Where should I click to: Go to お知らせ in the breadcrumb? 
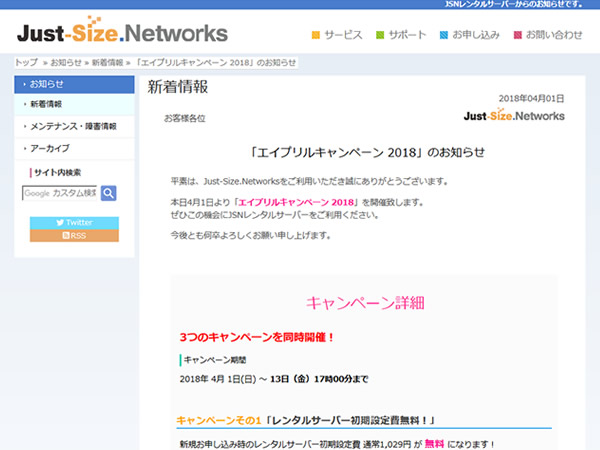[66, 62]
